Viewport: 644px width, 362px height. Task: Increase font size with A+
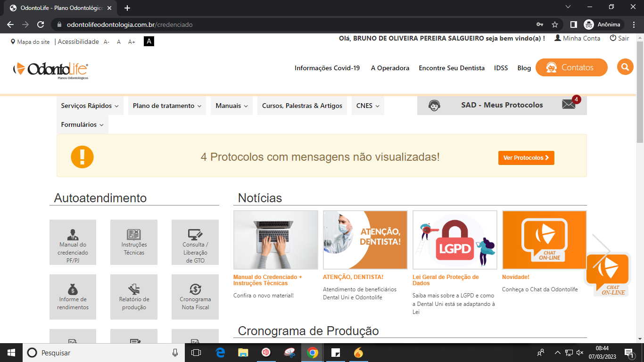tap(132, 42)
